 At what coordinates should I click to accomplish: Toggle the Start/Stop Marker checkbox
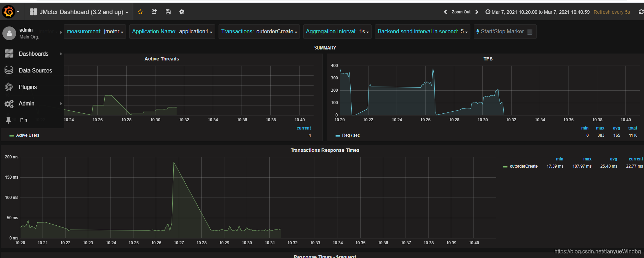(x=530, y=32)
